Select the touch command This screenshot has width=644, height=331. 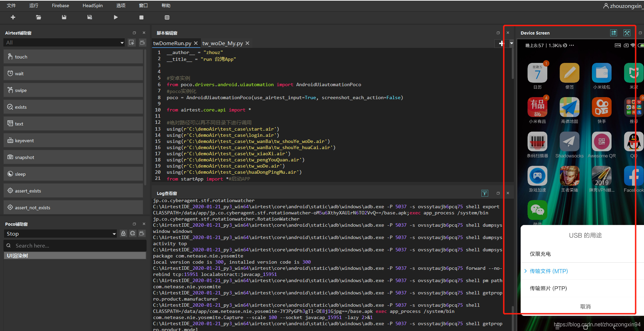[x=73, y=57]
